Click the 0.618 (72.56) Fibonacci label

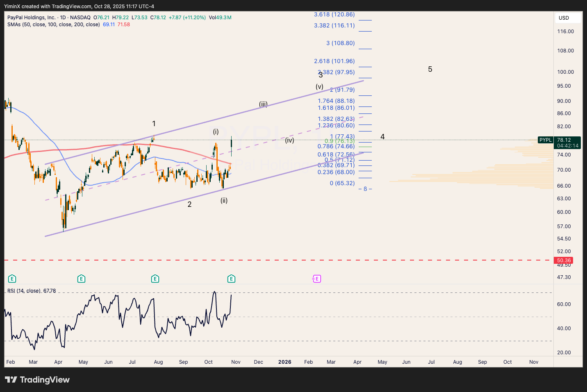pyautogui.click(x=337, y=154)
